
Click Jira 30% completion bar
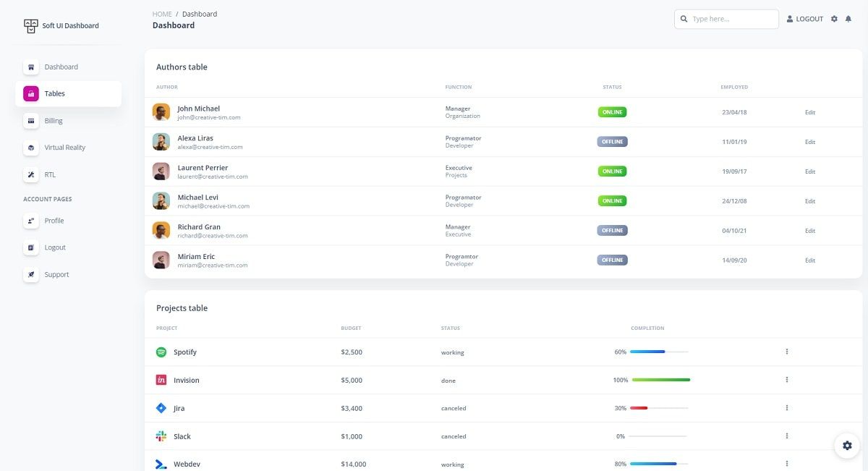[659, 408]
